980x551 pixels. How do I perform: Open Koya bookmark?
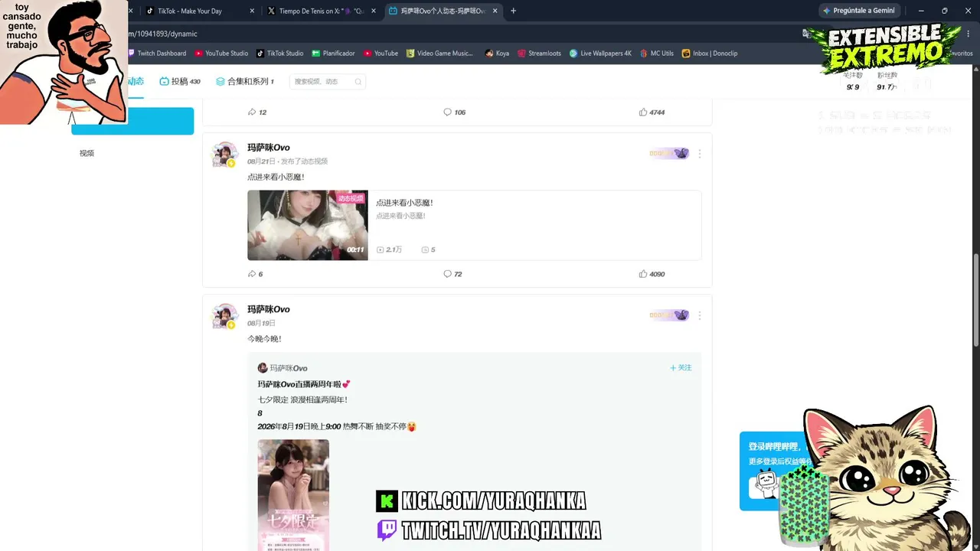click(x=498, y=54)
